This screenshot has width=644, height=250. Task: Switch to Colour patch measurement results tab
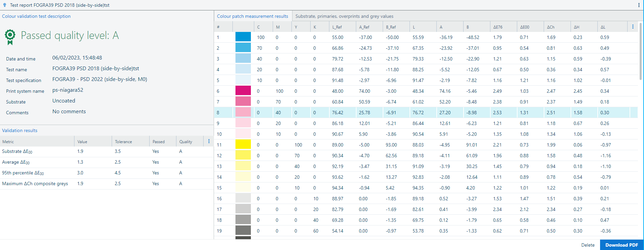tap(252, 16)
